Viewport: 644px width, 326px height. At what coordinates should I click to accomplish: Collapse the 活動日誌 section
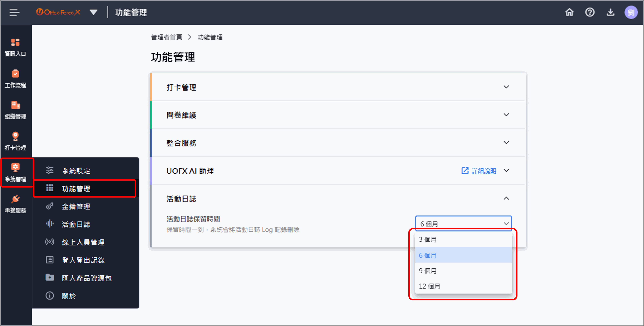point(506,198)
